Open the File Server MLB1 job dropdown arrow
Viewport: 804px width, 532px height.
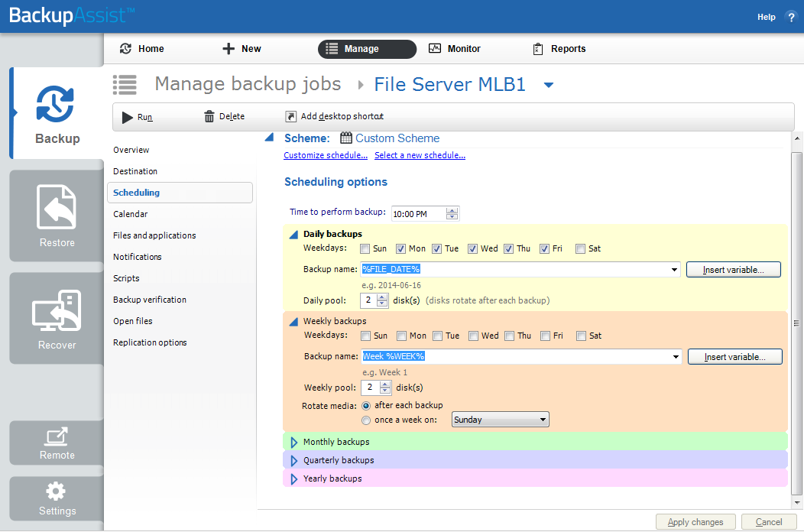click(549, 85)
